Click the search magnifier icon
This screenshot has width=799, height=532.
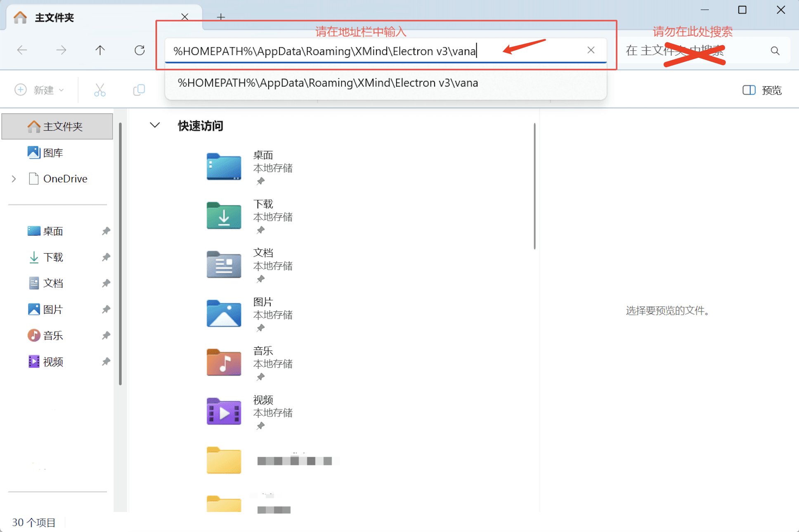(775, 51)
